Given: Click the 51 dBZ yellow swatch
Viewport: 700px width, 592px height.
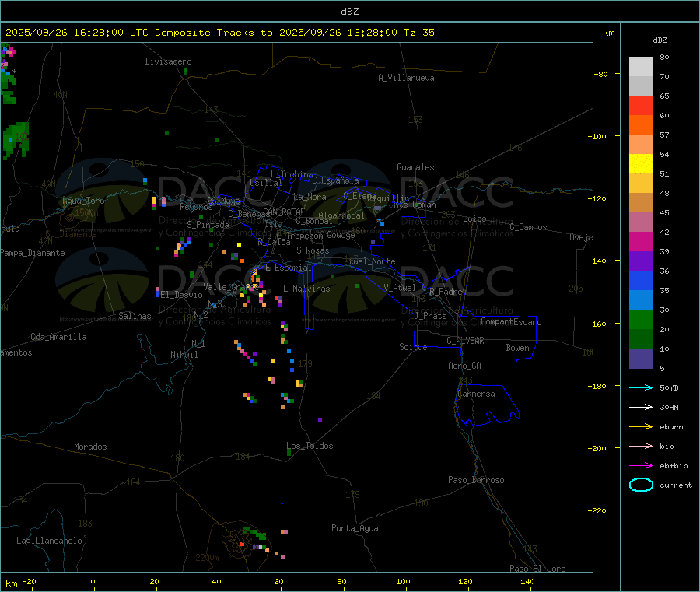Looking at the screenshot, I should coord(641,163).
